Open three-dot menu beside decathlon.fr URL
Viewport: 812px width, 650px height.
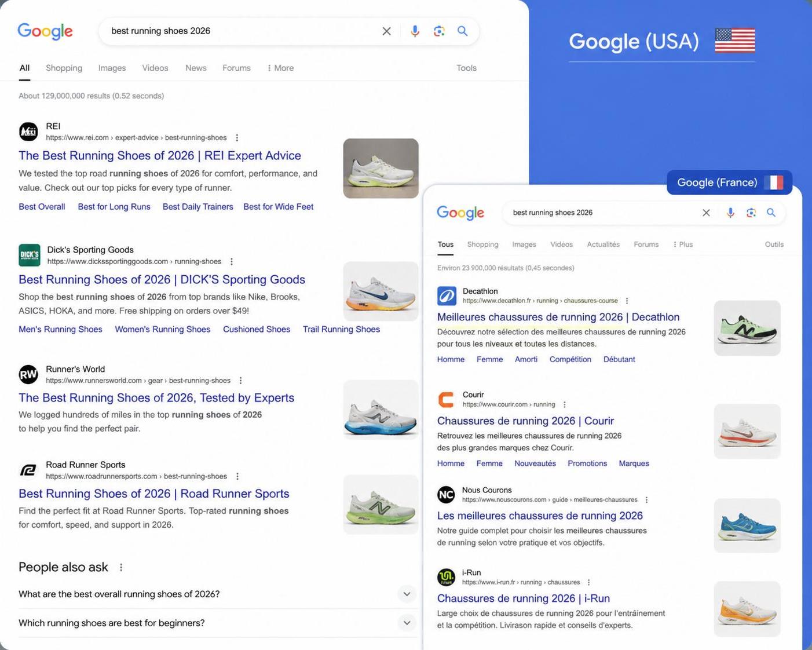pos(627,301)
